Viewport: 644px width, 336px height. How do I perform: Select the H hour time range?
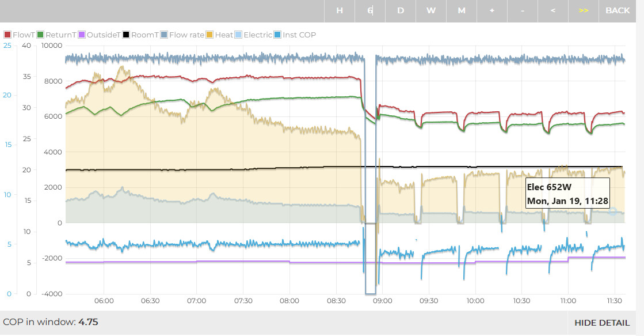[340, 10]
